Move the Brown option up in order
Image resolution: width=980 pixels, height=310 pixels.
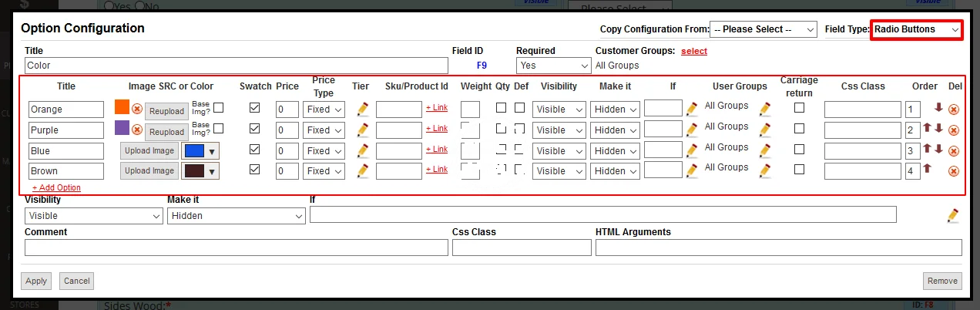(x=928, y=168)
